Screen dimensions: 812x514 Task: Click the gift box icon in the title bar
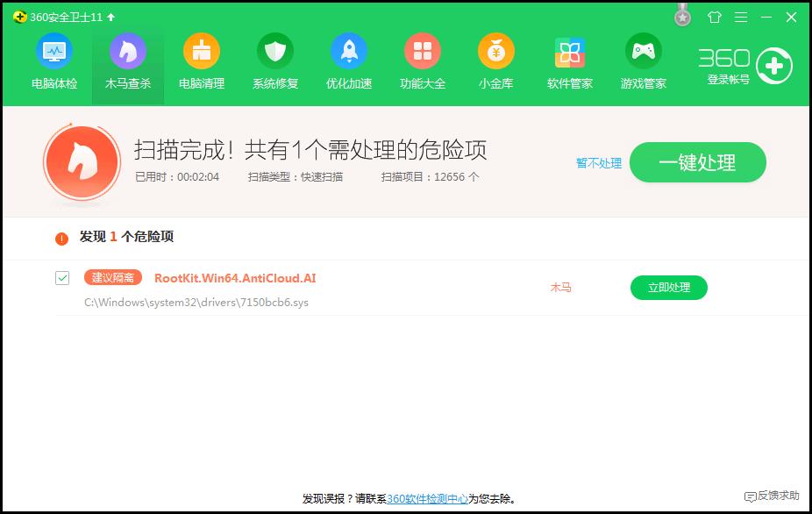pyautogui.click(x=715, y=17)
